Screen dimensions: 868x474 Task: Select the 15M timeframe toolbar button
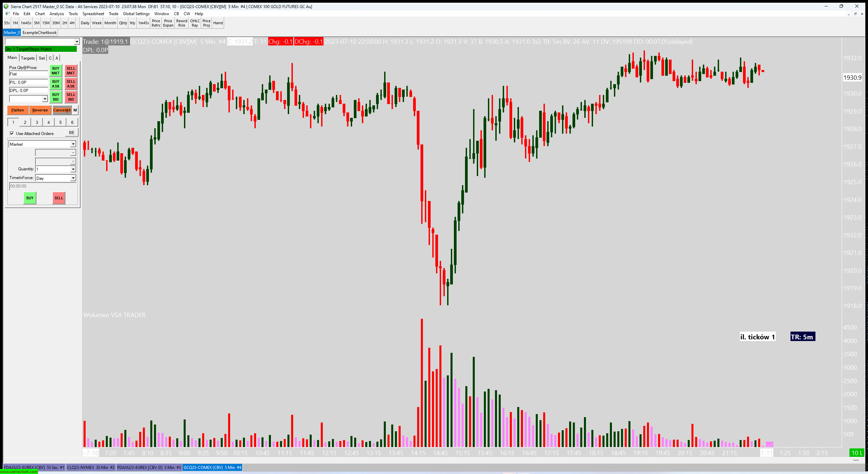[46, 23]
